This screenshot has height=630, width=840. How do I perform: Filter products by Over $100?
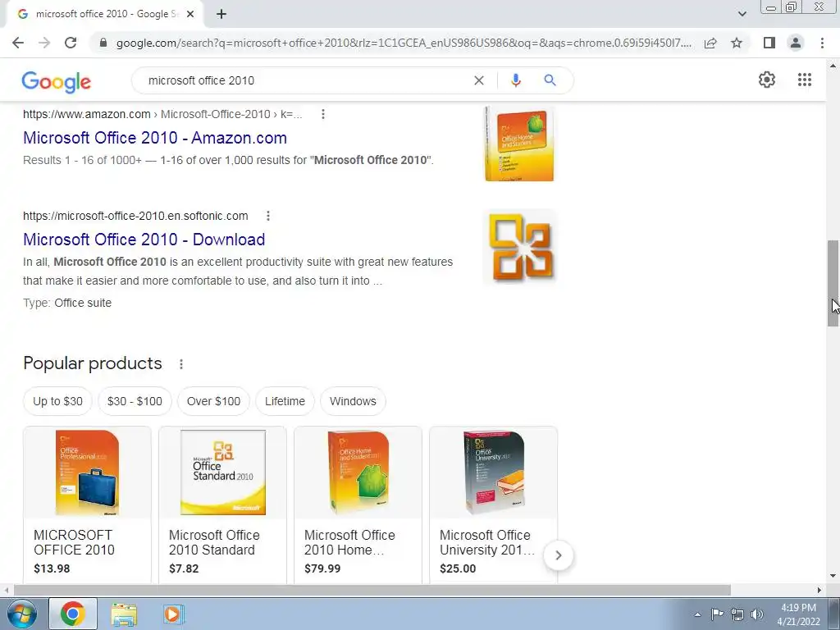214,401
